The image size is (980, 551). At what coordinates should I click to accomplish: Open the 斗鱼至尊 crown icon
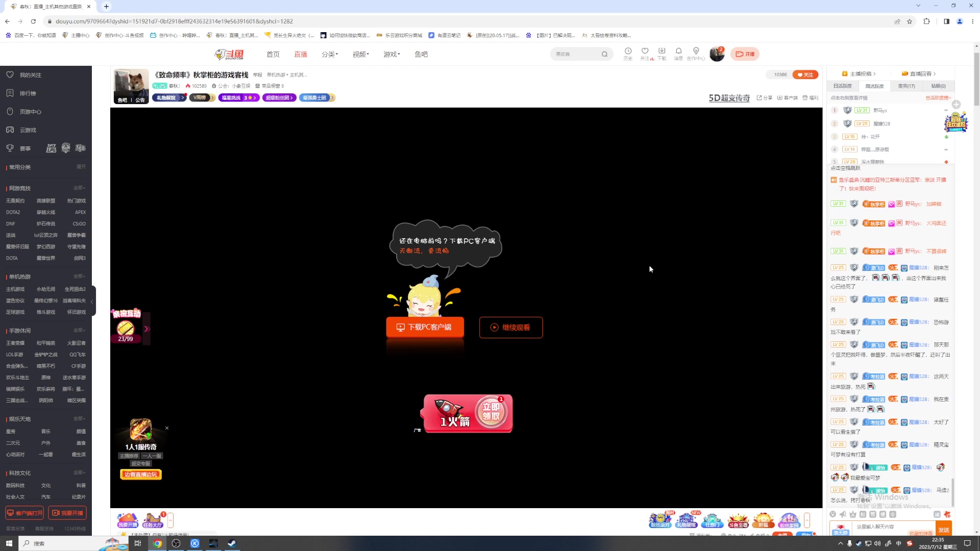click(738, 520)
